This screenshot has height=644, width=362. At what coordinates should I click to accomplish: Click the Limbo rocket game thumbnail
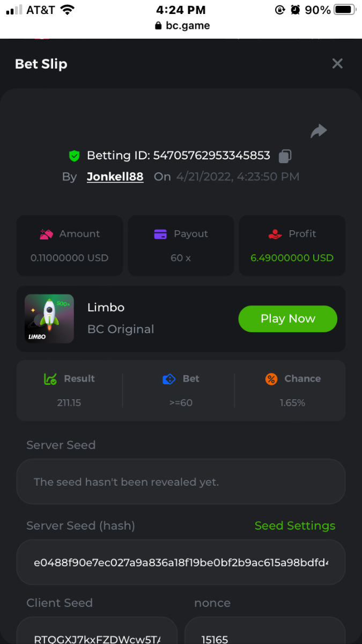pos(49,319)
